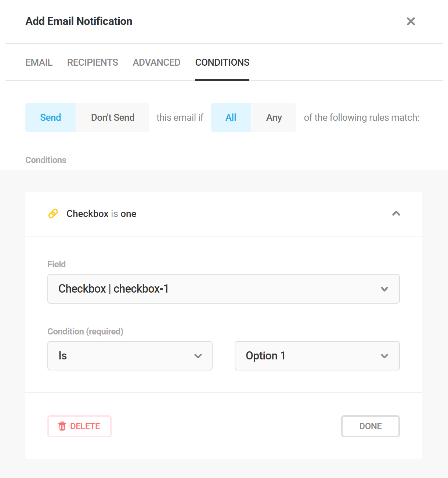The width and height of the screenshot is (448, 478).
Task: Click the Conditions section label
Action: point(46,160)
